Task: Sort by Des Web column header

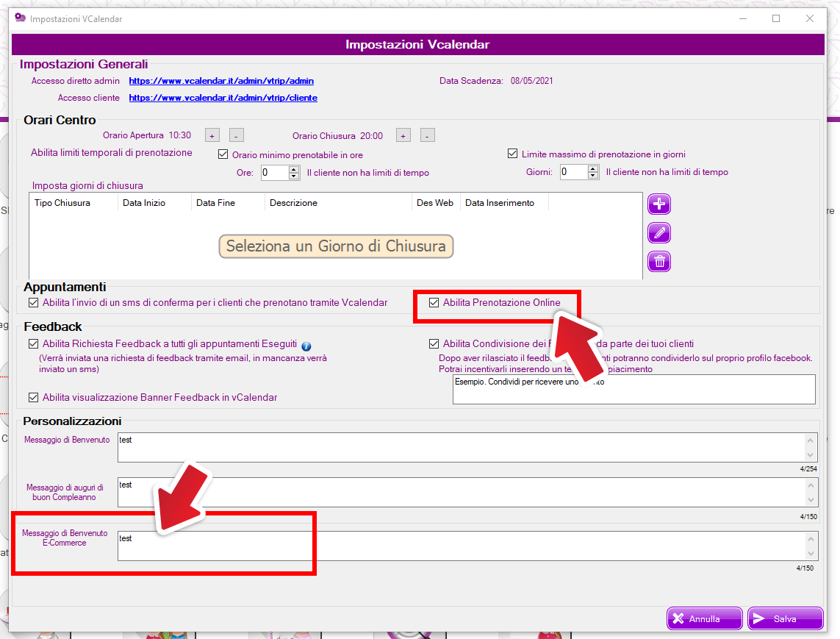Action: [x=436, y=203]
